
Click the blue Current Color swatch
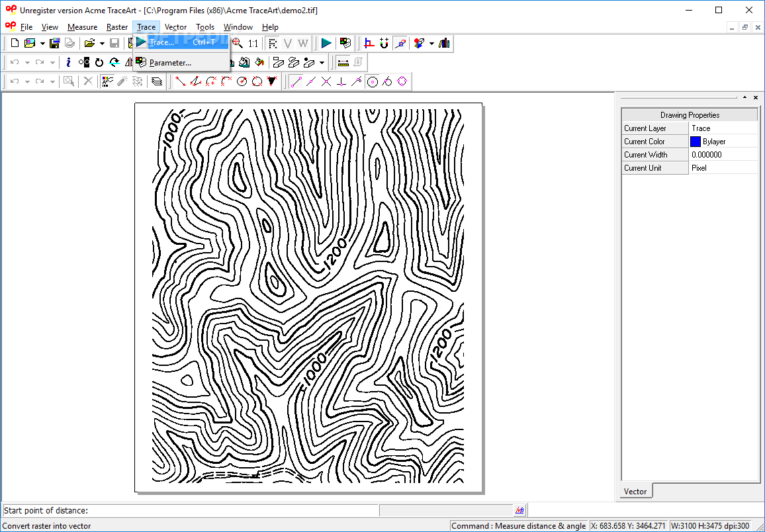(x=696, y=142)
